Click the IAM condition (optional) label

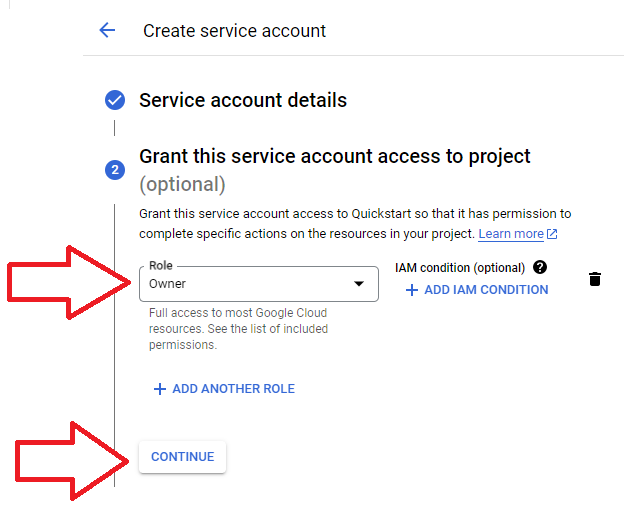coord(460,268)
